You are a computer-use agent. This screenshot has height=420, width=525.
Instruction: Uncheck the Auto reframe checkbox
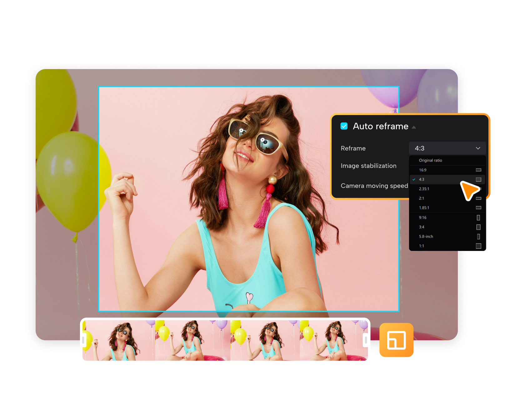click(x=344, y=126)
